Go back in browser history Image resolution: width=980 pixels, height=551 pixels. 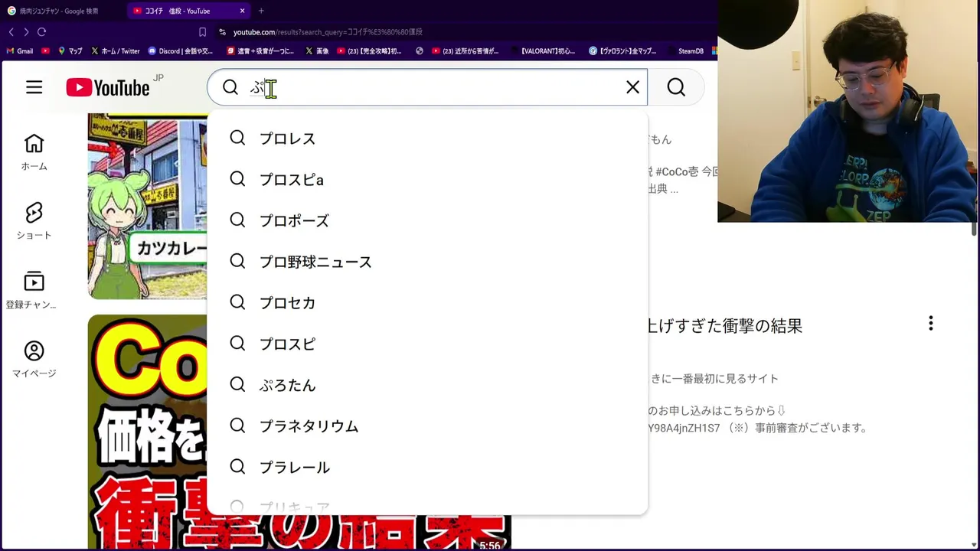click(x=11, y=32)
